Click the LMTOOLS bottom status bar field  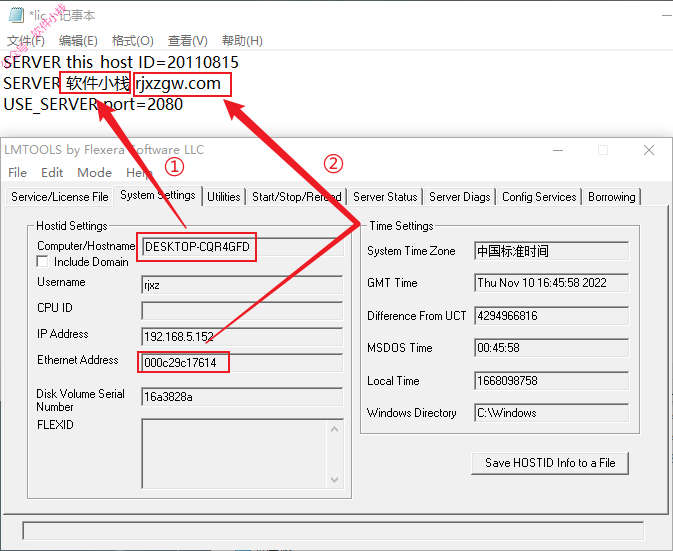tap(333, 531)
